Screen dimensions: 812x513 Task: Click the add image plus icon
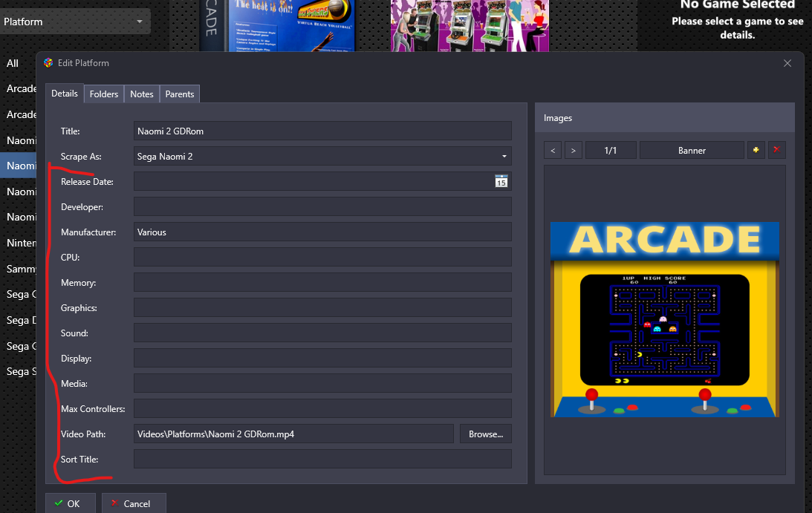point(757,150)
